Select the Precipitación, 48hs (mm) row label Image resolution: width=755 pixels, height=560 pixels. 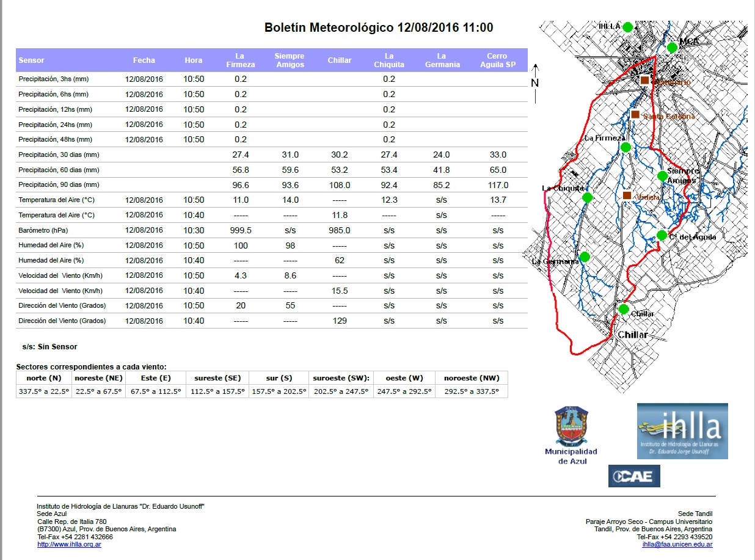point(56,140)
